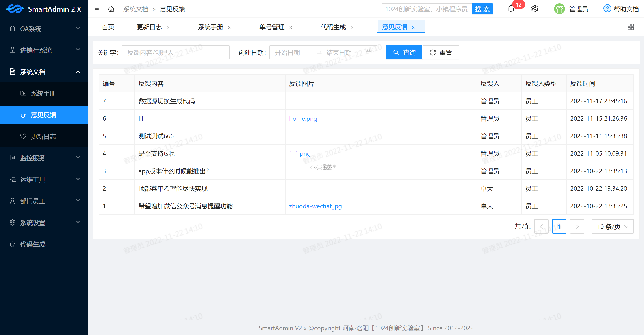
Task: Click the 重置 reset button
Action: [x=440, y=52]
